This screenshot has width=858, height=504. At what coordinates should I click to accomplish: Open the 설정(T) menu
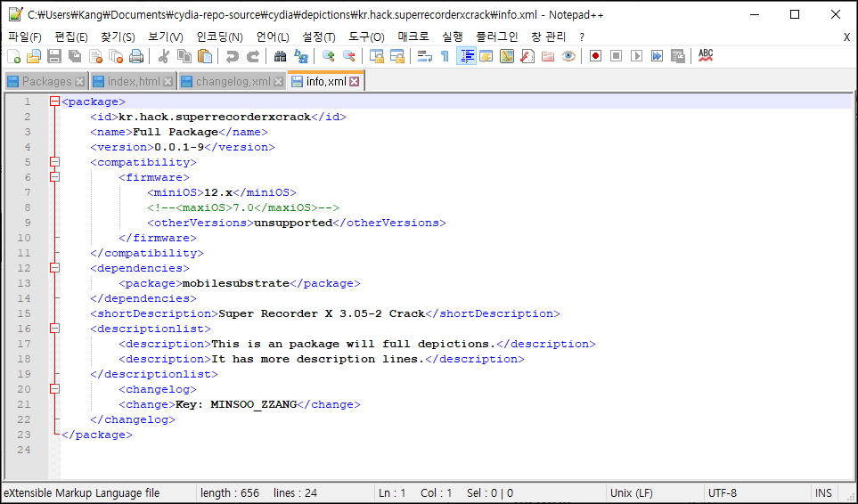318,37
